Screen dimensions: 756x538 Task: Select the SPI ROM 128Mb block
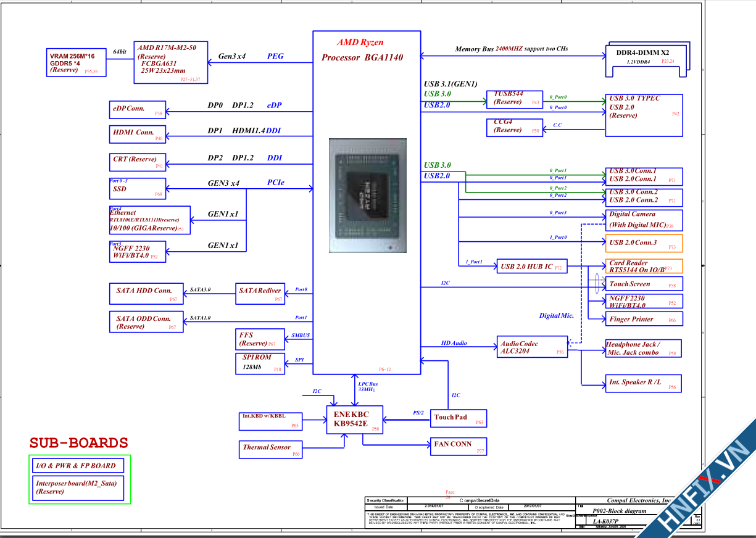[x=261, y=363]
